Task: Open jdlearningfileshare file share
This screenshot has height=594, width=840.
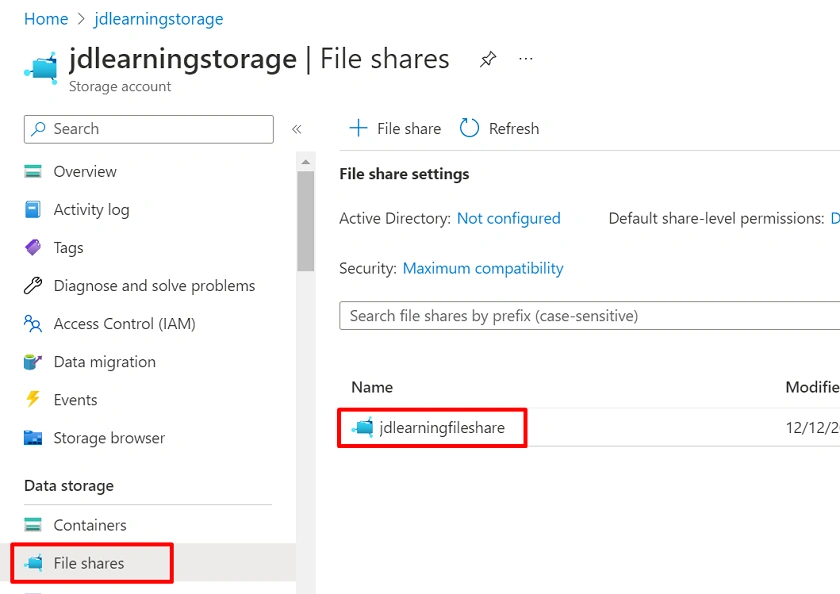Action: 442,427
